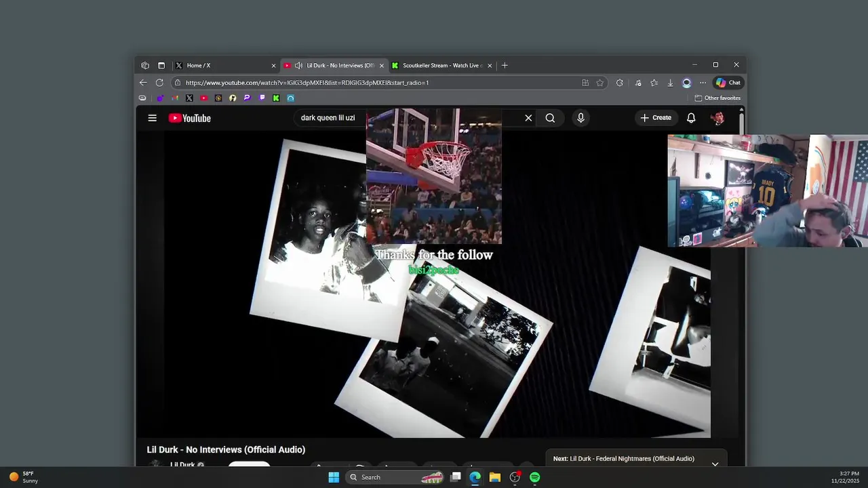Close the Lil Durk YouTube tab
Viewport: 868px width, 488px height.
(382, 66)
